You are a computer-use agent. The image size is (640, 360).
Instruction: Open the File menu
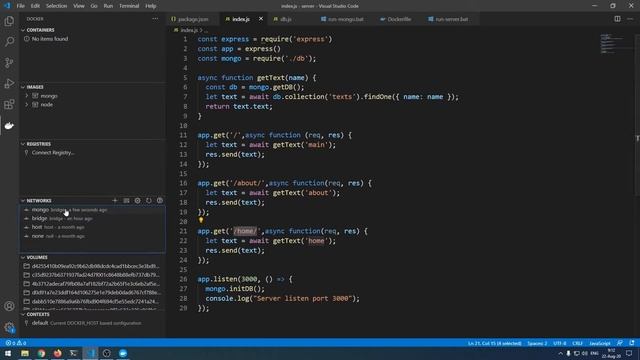pos(20,6)
